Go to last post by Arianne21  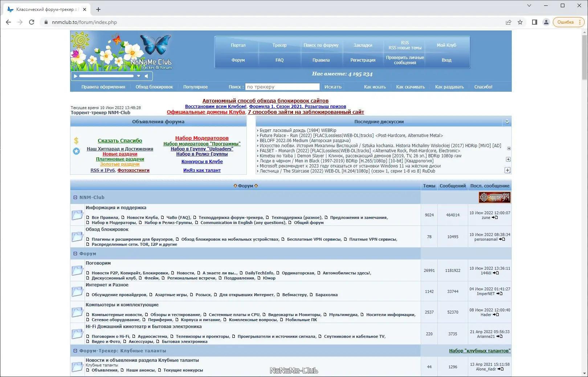point(499,336)
